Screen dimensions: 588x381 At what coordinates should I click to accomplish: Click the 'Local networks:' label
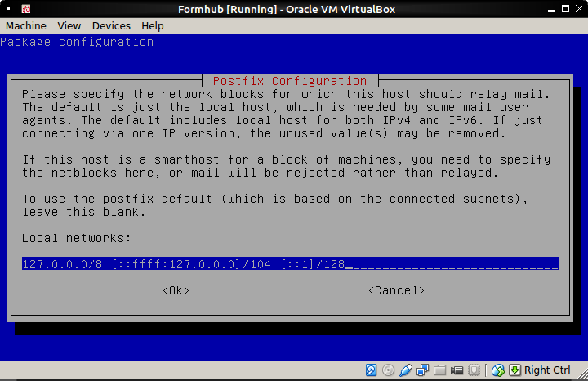tap(77, 238)
